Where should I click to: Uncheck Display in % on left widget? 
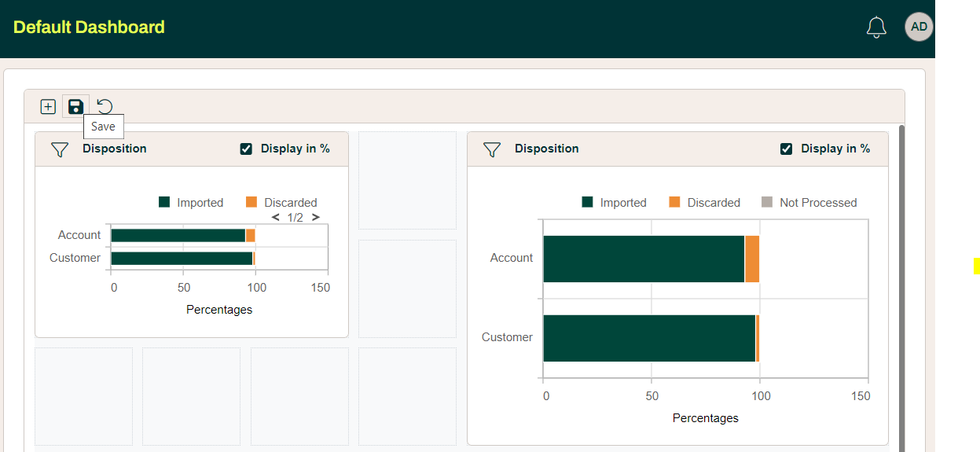tap(246, 149)
